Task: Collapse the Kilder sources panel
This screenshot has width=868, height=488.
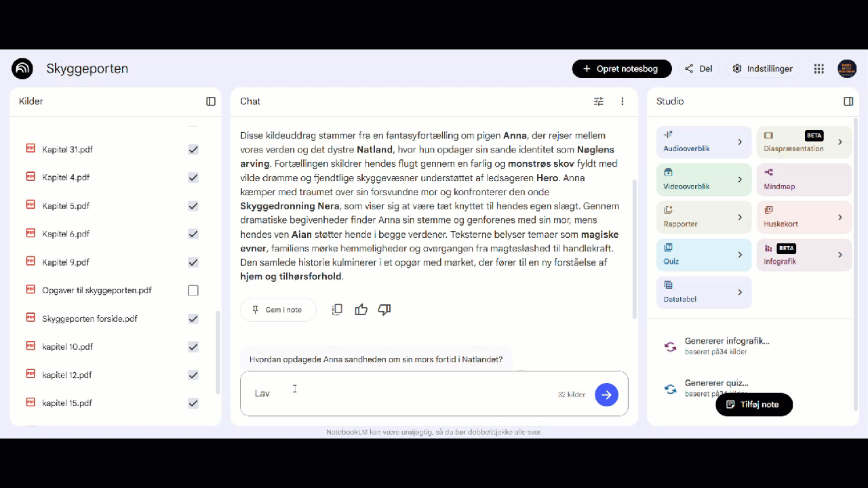Action: coord(211,101)
